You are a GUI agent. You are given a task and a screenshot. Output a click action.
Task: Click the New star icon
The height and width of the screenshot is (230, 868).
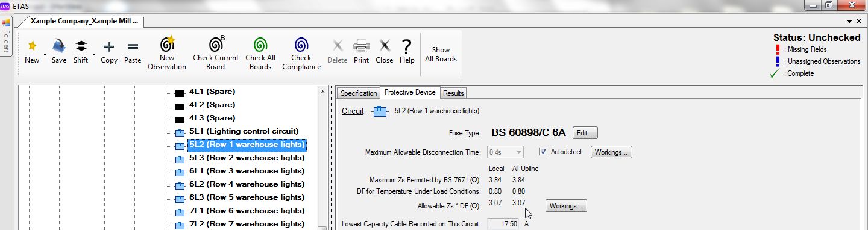coord(32,46)
